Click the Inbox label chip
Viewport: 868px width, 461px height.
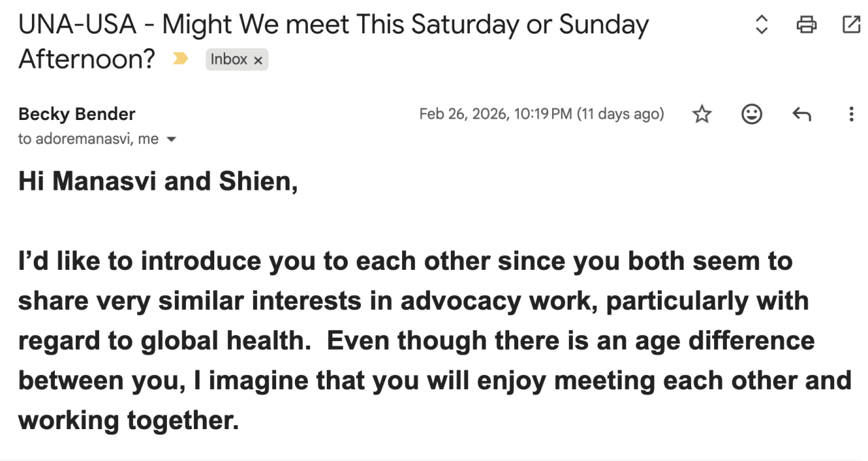point(229,60)
